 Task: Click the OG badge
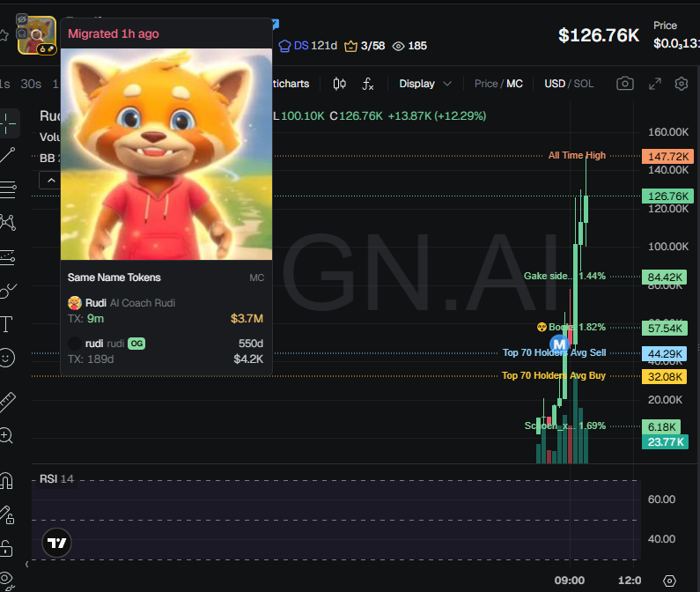point(136,344)
